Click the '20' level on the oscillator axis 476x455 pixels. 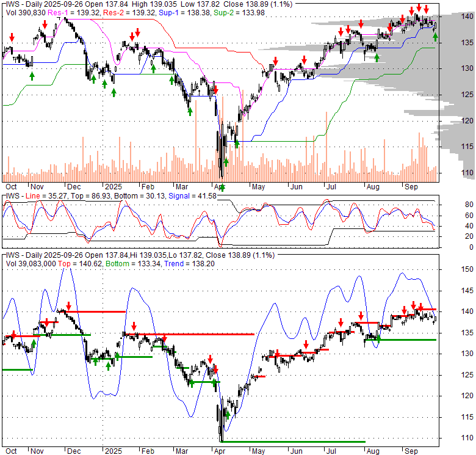tap(469, 236)
